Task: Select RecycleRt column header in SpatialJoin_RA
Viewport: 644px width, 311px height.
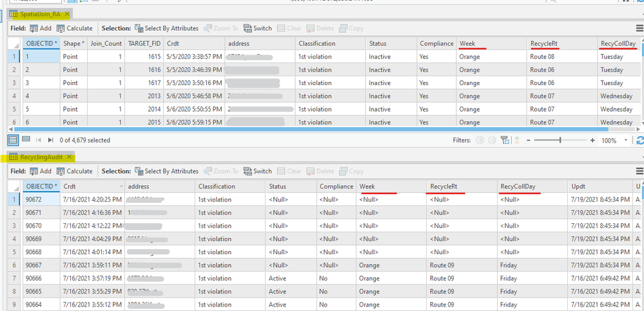Action: [561, 43]
